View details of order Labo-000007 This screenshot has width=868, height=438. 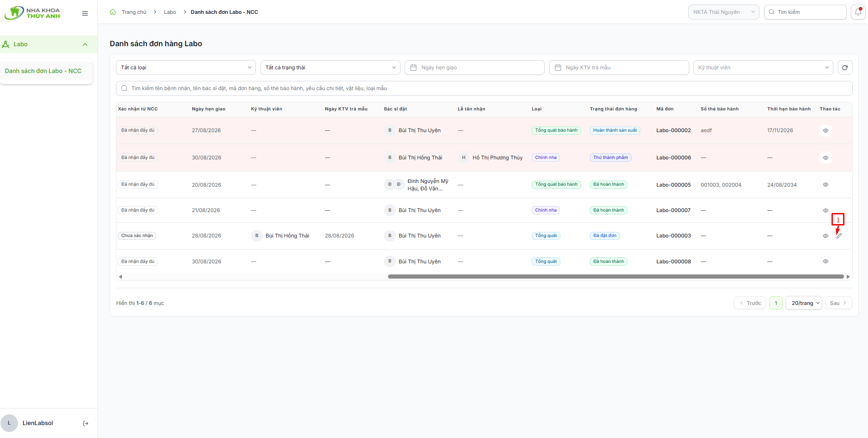[x=826, y=210]
